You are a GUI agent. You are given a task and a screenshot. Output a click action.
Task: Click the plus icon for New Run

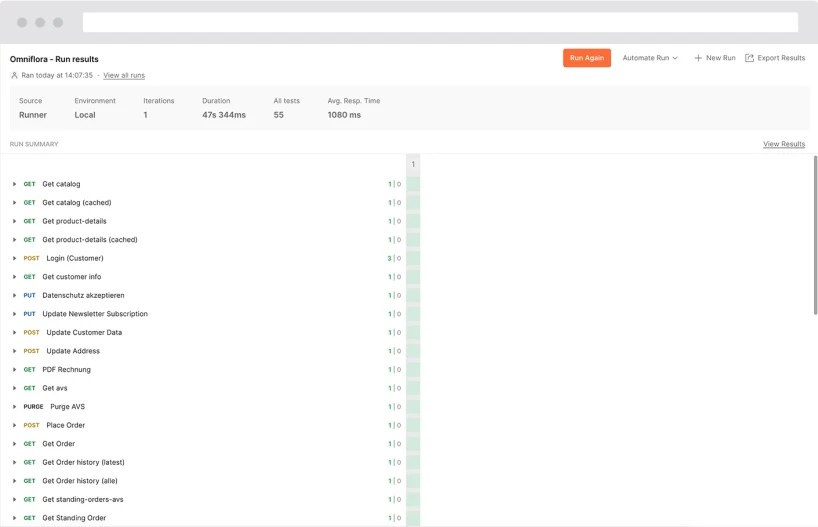click(x=698, y=58)
